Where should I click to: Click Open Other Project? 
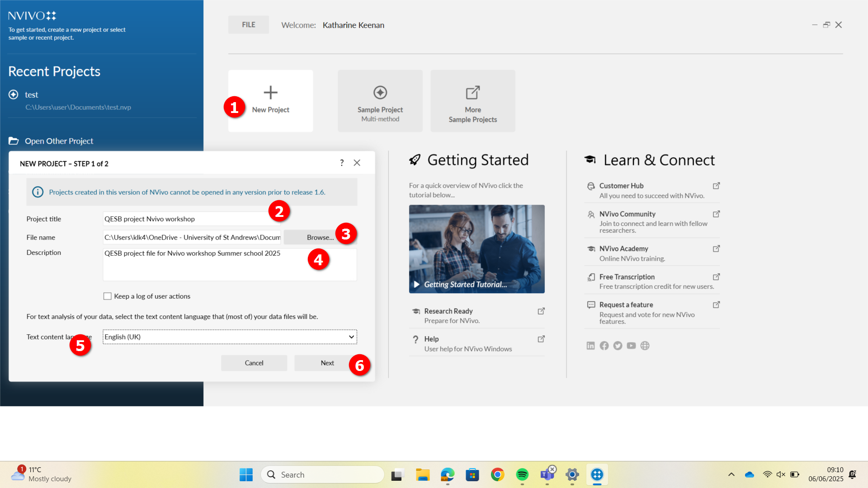59,141
